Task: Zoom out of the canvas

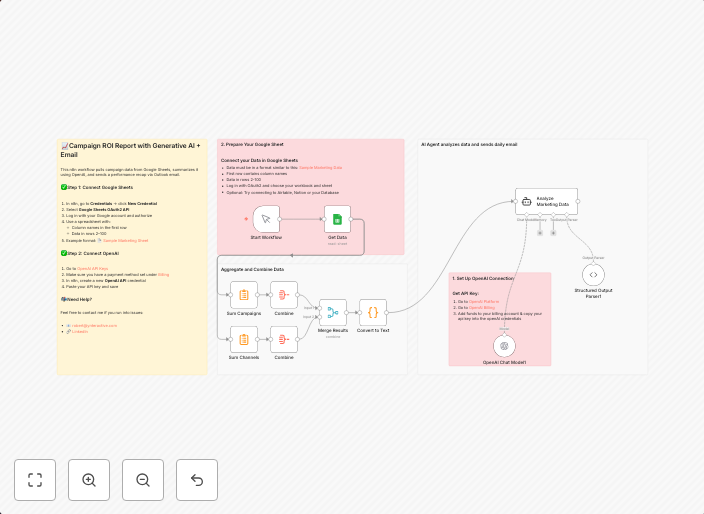Action: pos(143,480)
